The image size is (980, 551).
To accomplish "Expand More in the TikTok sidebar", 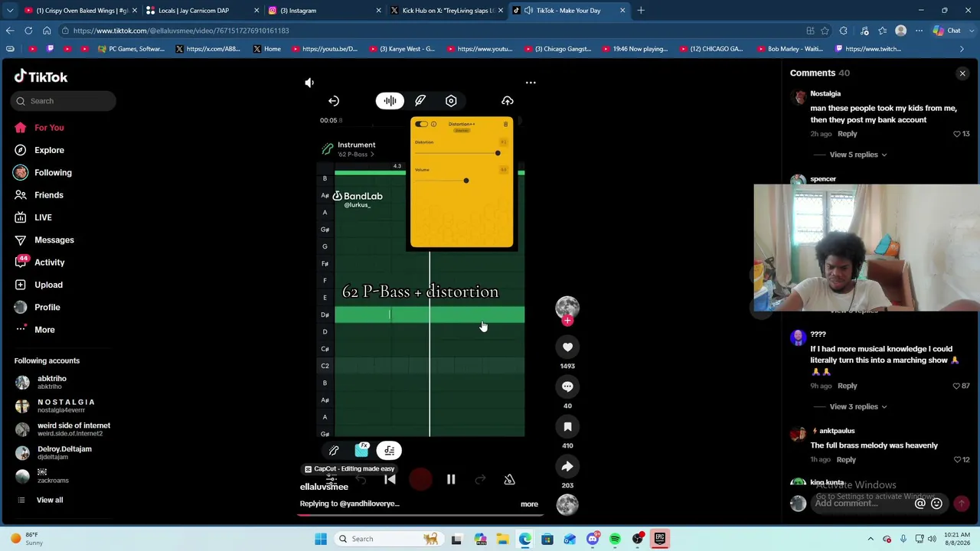I will click(44, 330).
